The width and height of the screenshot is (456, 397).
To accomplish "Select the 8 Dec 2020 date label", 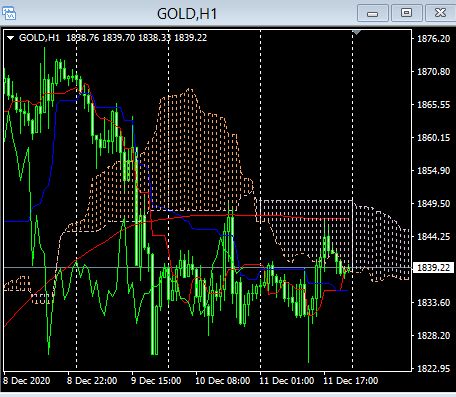I will tap(27, 381).
